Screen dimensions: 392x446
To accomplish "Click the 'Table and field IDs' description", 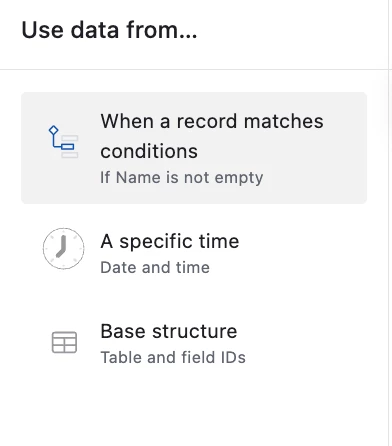I will [x=173, y=357].
